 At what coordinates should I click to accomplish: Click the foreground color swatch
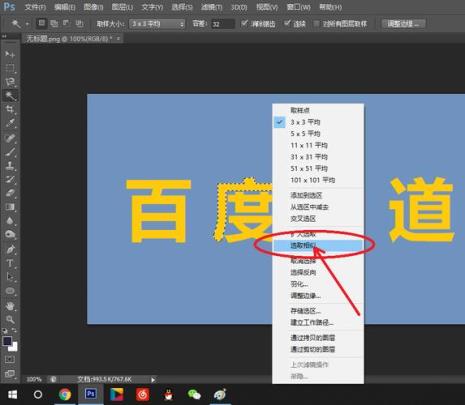coord(7,341)
